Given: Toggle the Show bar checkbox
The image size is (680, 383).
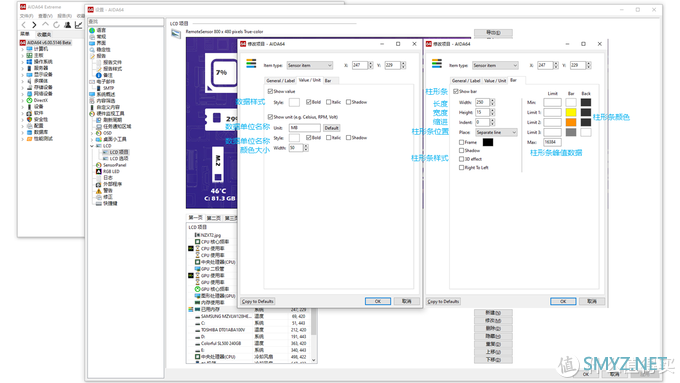Looking at the screenshot, I should point(456,92).
